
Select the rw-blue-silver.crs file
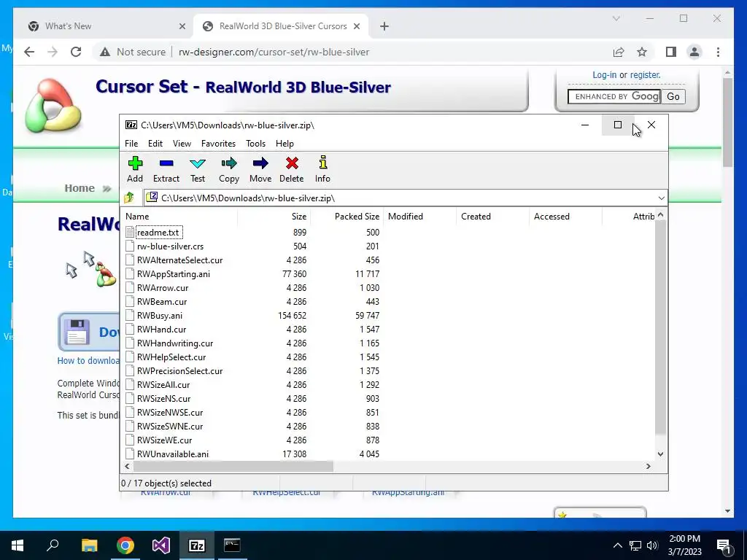170,246
